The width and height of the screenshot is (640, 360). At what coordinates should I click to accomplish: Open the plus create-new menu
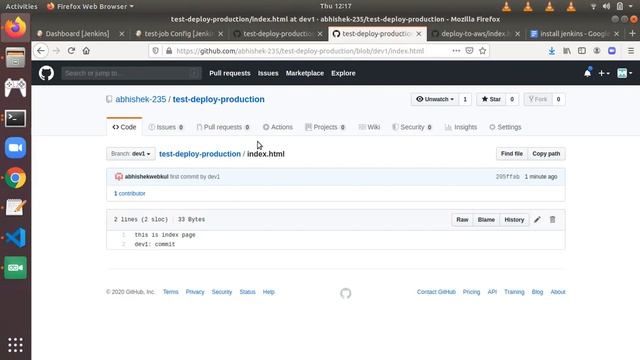click(604, 73)
